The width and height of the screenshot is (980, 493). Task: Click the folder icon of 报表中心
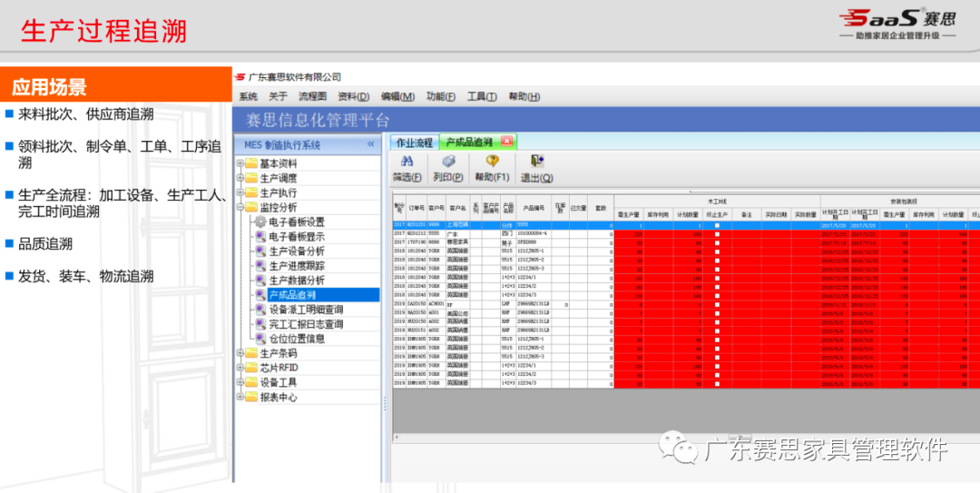coord(251,397)
